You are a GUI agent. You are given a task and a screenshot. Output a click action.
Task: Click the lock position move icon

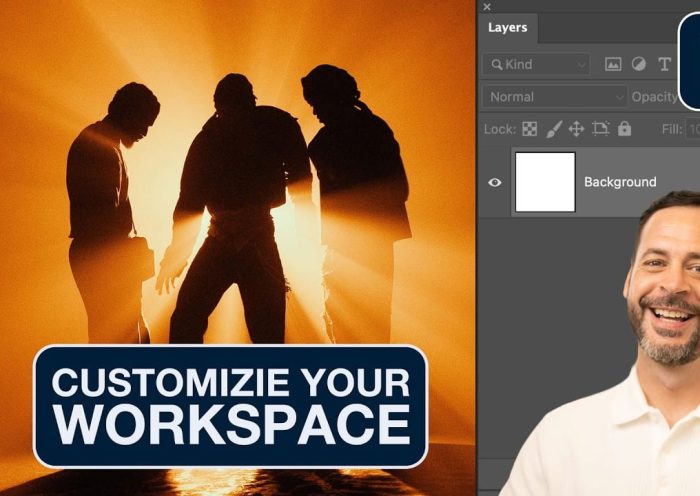(576, 129)
